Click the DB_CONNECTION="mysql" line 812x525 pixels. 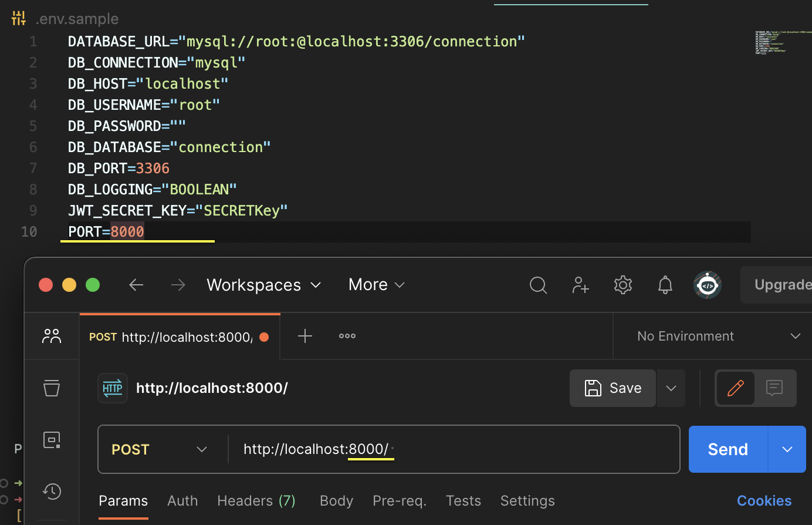[157, 63]
